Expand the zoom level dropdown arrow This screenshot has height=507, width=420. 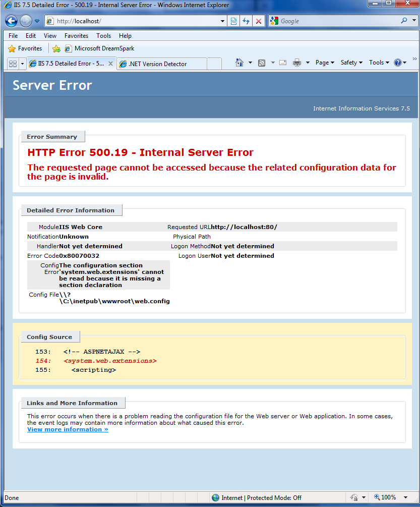[406, 497]
